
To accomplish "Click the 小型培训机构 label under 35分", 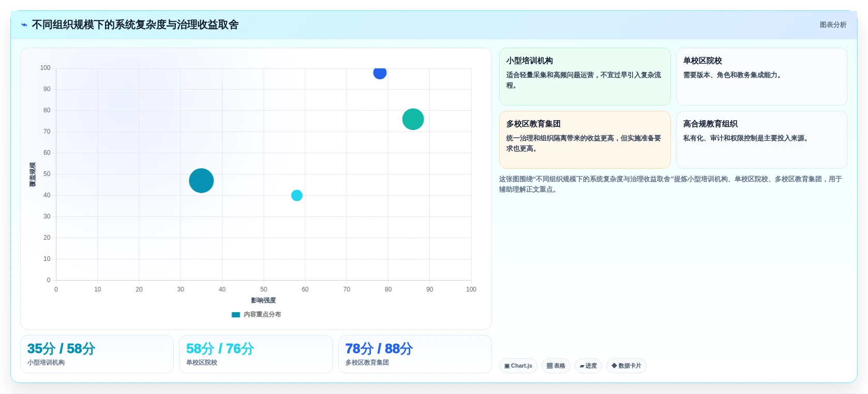I will coord(46,362).
